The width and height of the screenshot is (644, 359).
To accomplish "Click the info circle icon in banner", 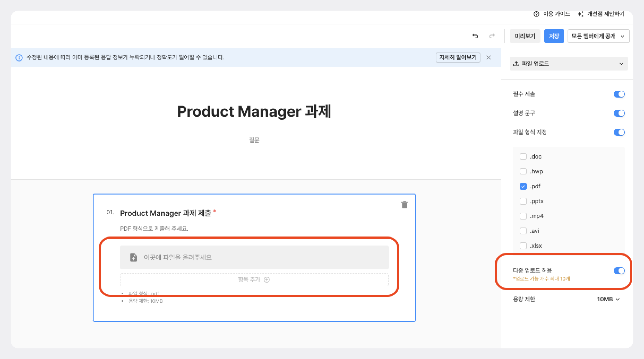I will pos(19,58).
